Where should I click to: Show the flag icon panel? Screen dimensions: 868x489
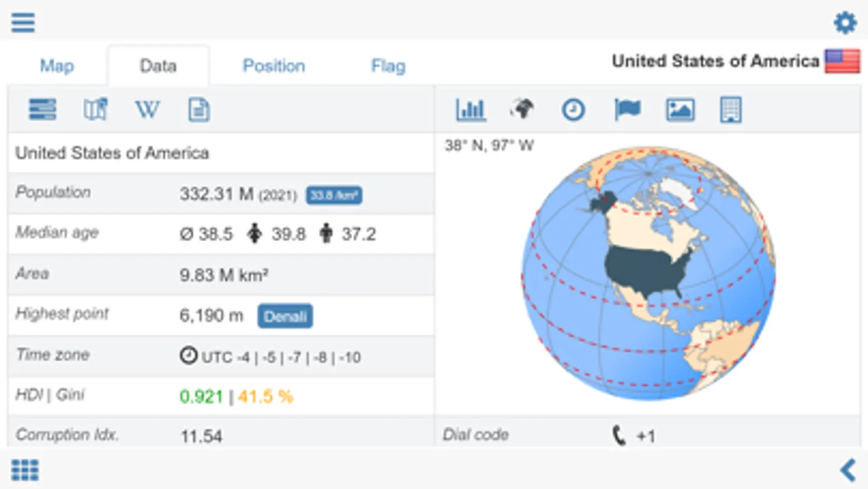(x=627, y=110)
